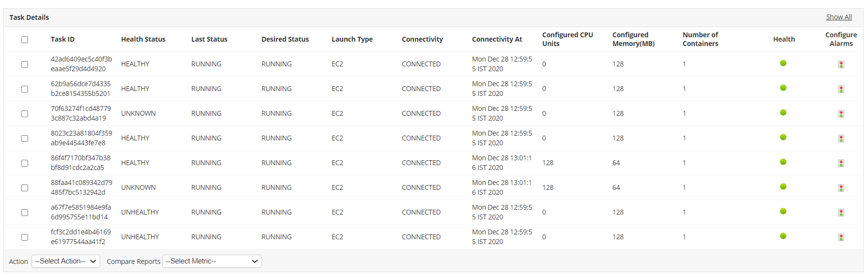Expand the Select Metric compare reports dropdown

coord(212,262)
